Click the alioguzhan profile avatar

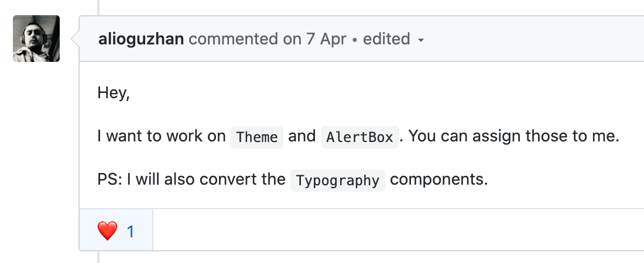coord(36,39)
